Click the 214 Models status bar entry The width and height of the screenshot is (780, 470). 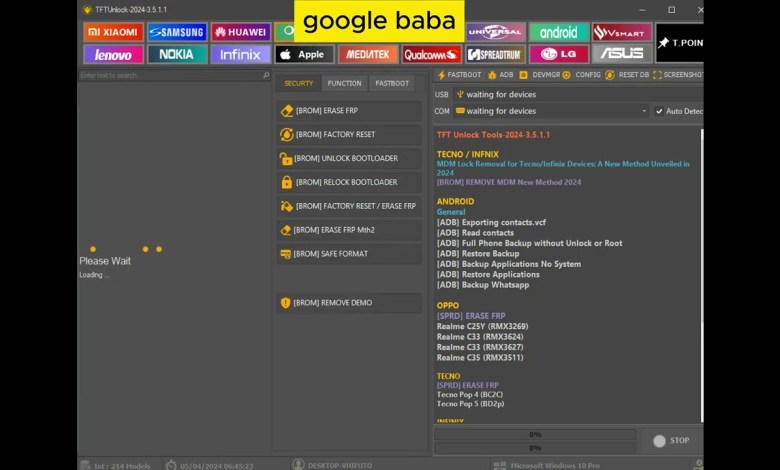click(x=115, y=466)
